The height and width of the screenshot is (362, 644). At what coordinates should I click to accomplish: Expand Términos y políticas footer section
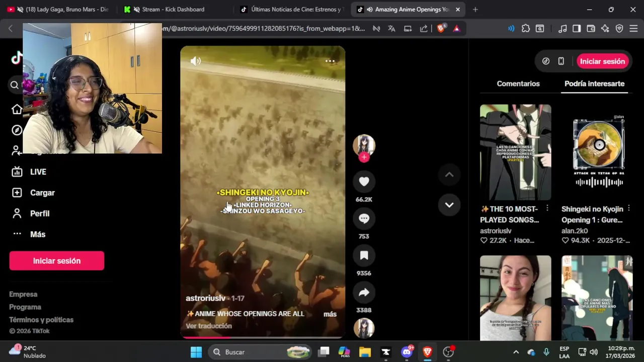click(41, 320)
